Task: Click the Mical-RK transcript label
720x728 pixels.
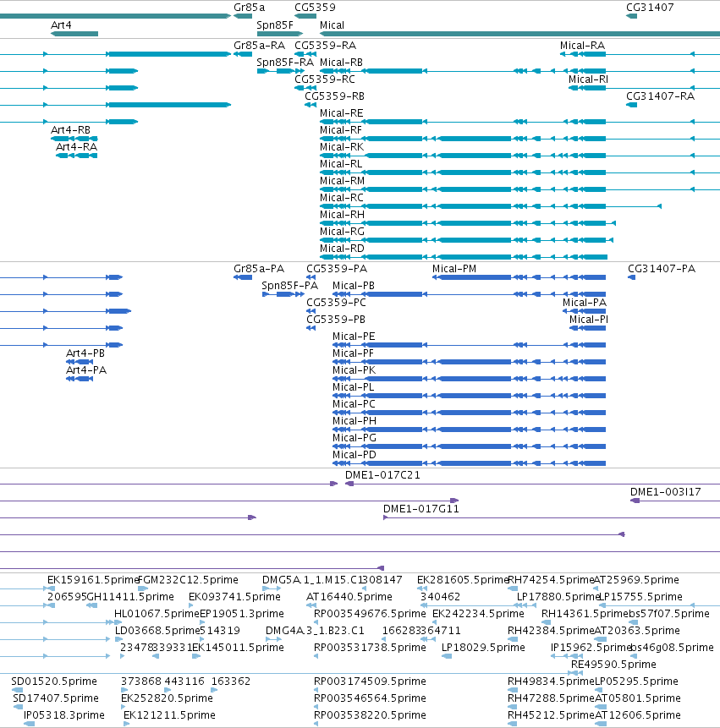Action: tap(342, 147)
